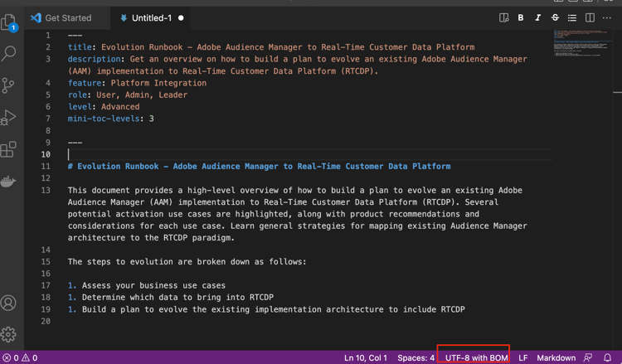
Task: Place cursor on empty line 10
Action: [309, 154]
